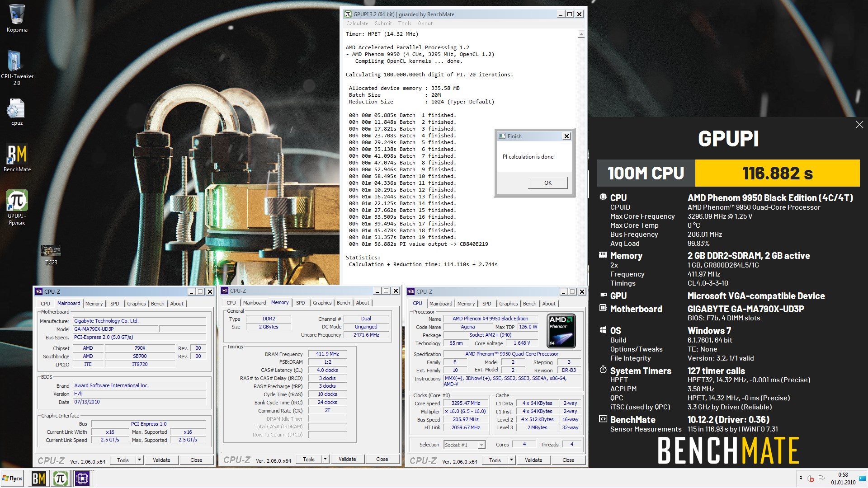Open Tools menu in GPUPI
The width and height of the screenshot is (868, 488).
tap(405, 23)
